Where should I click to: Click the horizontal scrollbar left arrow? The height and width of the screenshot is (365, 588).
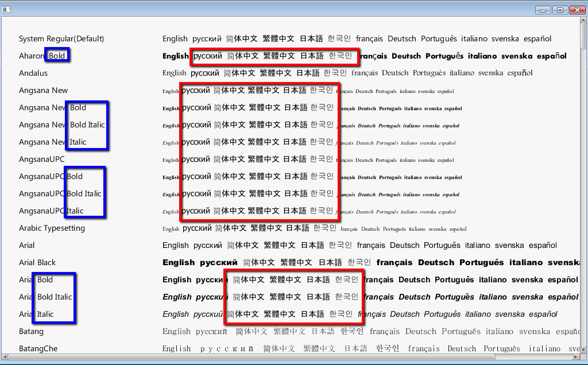tap(6, 357)
